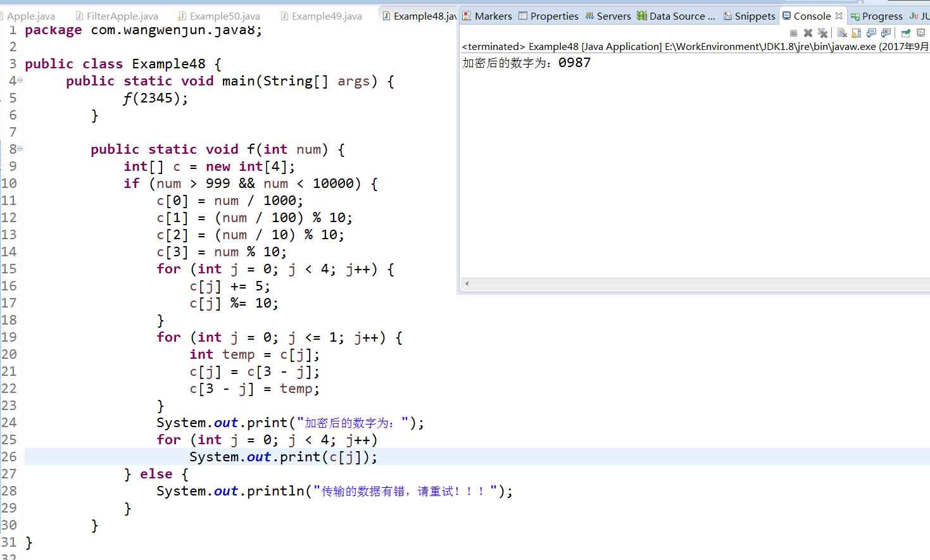The image size is (930, 560).
Task: Click 'public static void f(int num)' signature
Action: pyautogui.click(x=218, y=149)
